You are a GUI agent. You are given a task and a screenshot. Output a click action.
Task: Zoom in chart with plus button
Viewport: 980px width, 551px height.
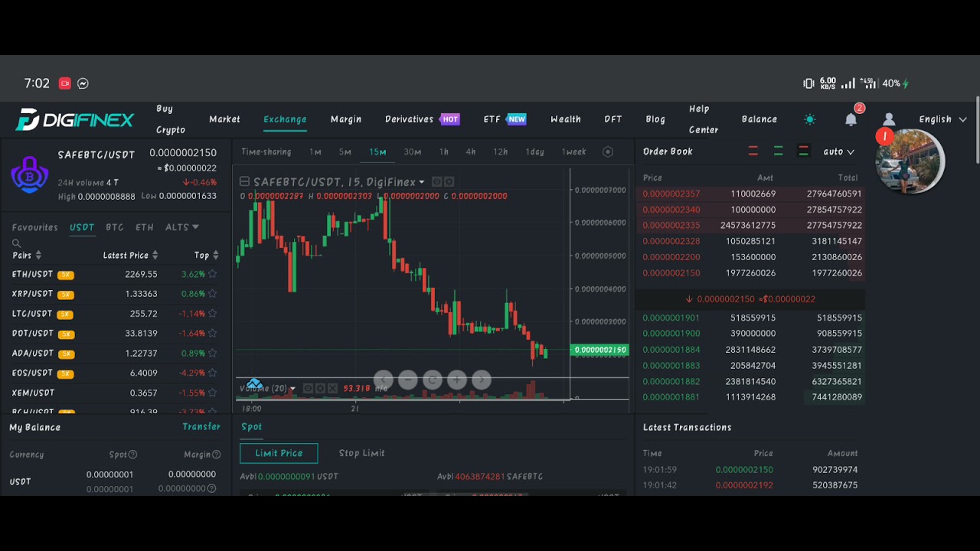click(x=457, y=380)
